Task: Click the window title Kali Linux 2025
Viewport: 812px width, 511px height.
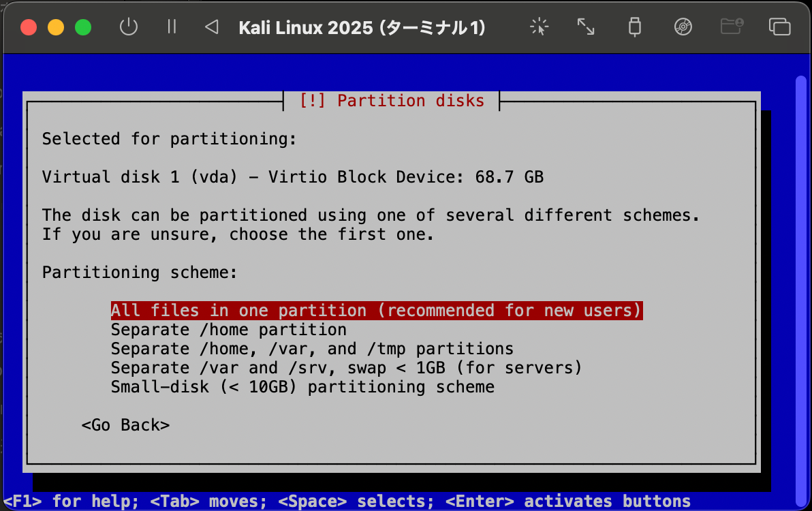Action: click(x=362, y=27)
